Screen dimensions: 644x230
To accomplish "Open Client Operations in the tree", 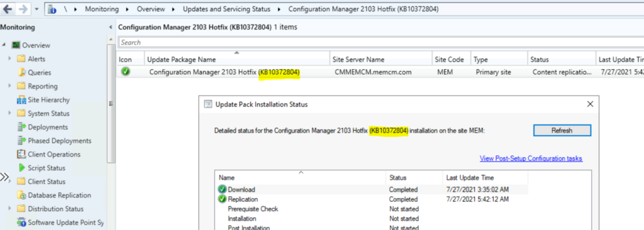I will (x=54, y=155).
